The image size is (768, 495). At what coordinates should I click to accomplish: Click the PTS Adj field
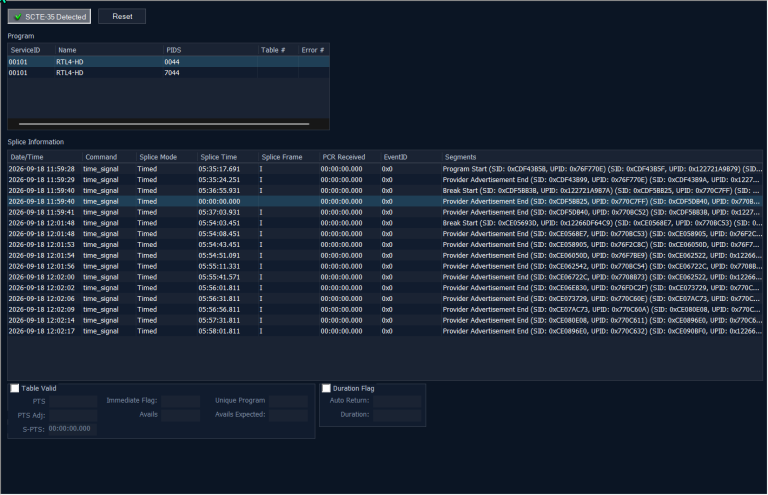[72, 415]
